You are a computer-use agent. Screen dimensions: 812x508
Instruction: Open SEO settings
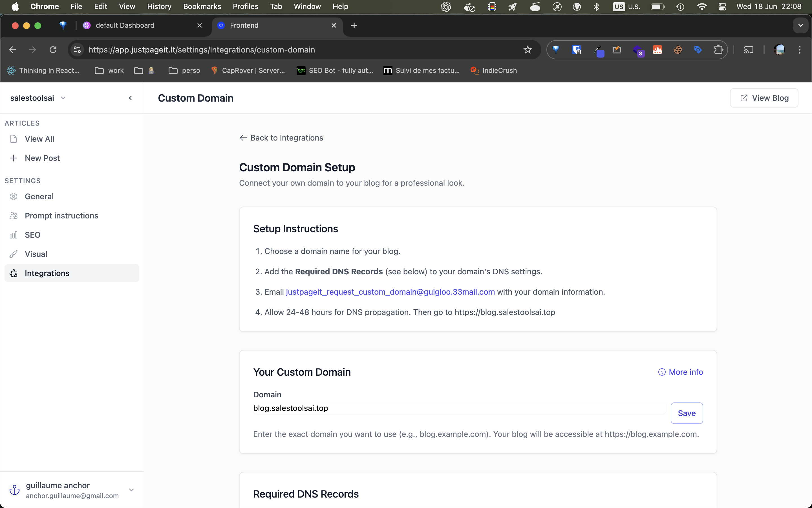click(x=71, y=235)
